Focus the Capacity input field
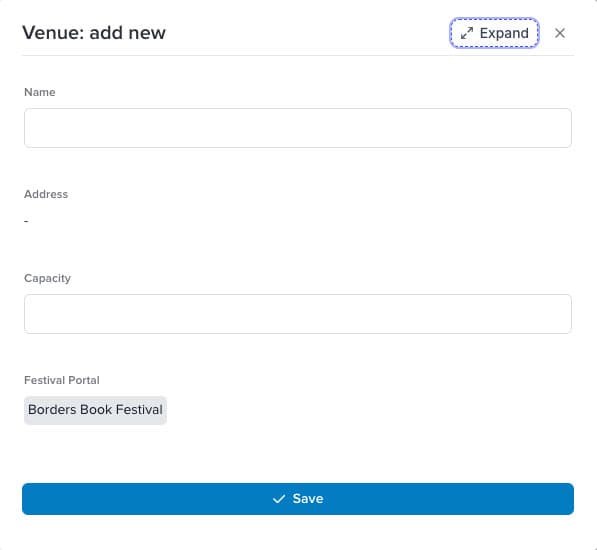This screenshot has width=597, height=550. [x=298, y=314]
